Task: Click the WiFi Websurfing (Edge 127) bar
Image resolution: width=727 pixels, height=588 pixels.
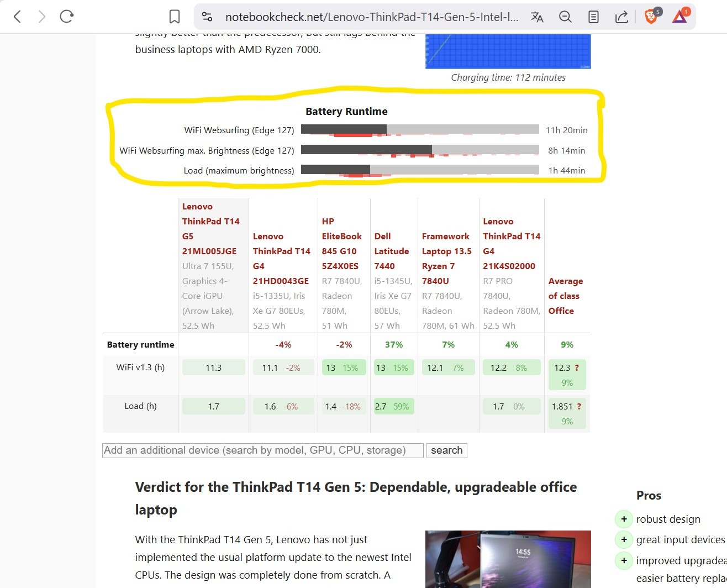Action: (x=420, y=129)
